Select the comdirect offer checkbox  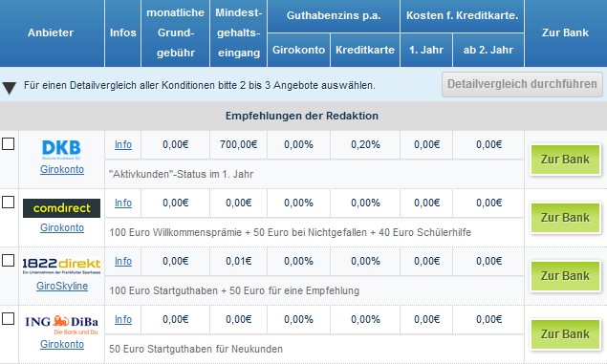9,202
